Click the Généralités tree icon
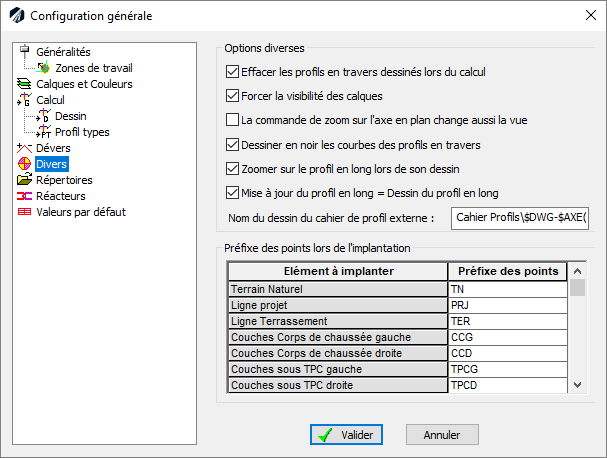This screenshot has height=458, width=607. coord(25,52)
